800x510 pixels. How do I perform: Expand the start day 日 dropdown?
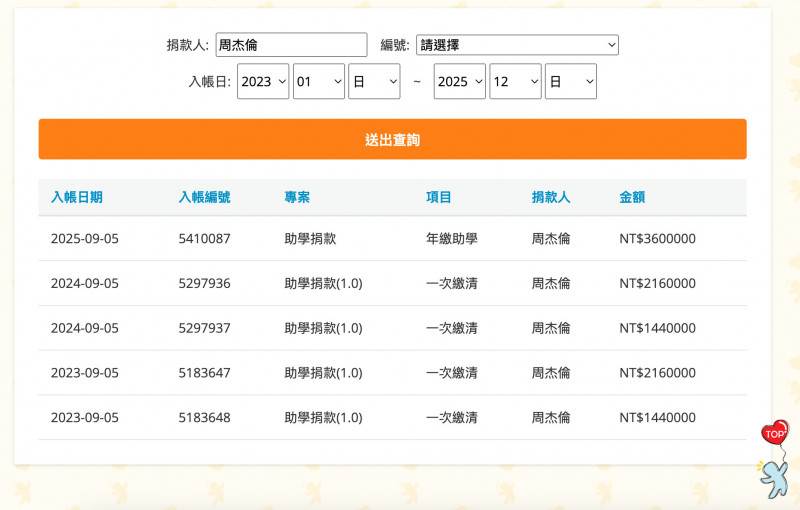[374, 82]
